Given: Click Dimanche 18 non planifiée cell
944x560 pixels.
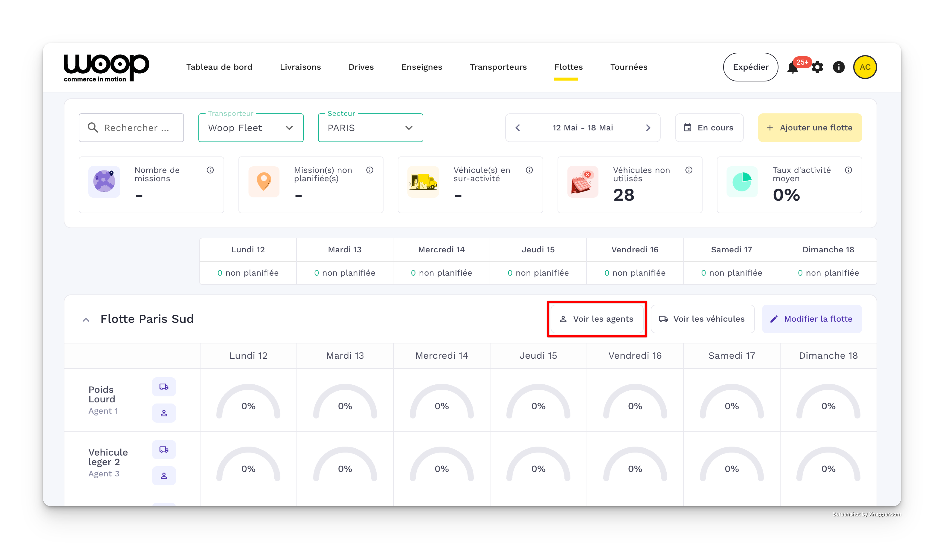Looking at the screenshot, I should (828, 273).
